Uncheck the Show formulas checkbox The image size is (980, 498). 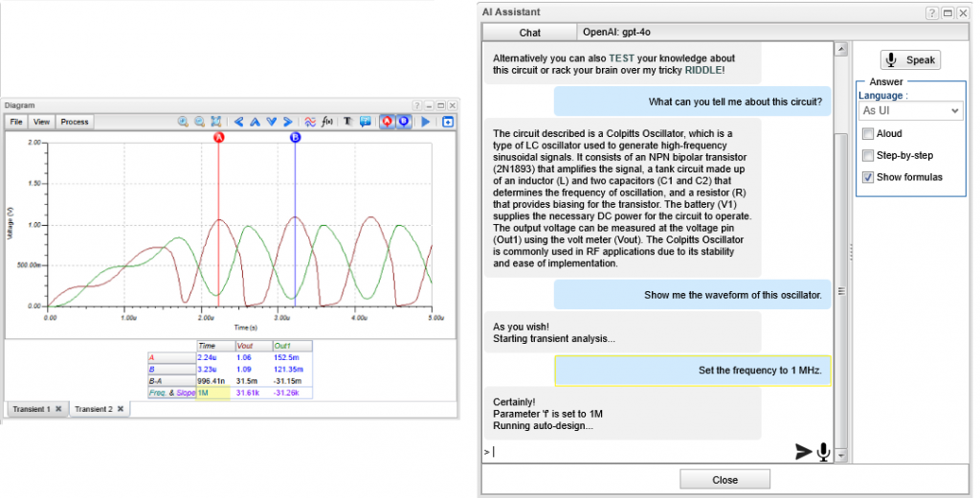pos(867,177)
